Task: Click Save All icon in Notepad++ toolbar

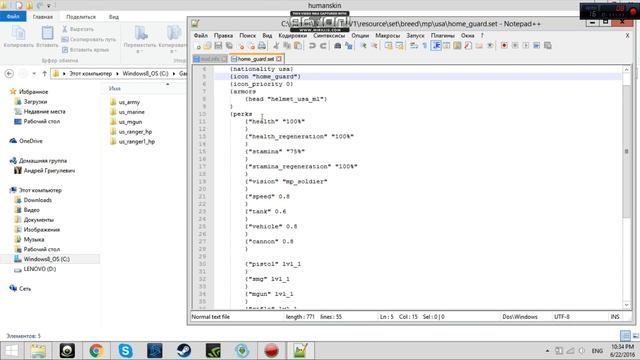Action: coord(229,46)
